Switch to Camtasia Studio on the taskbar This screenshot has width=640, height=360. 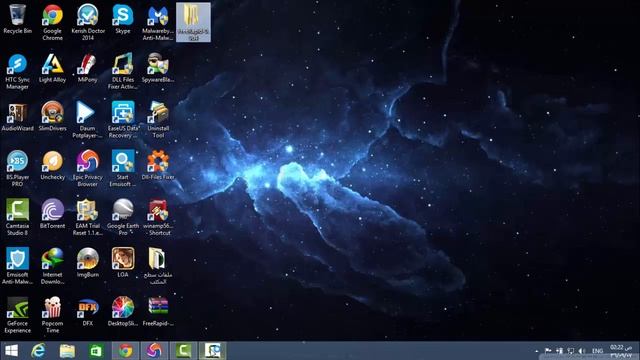point(183,351)
